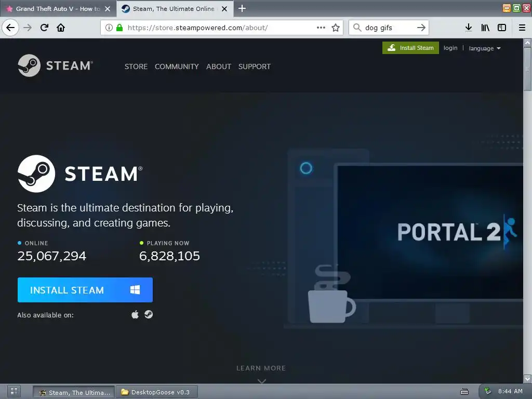
Task: Click the forward navigation arrow
Action: click(x=28, y=28)
